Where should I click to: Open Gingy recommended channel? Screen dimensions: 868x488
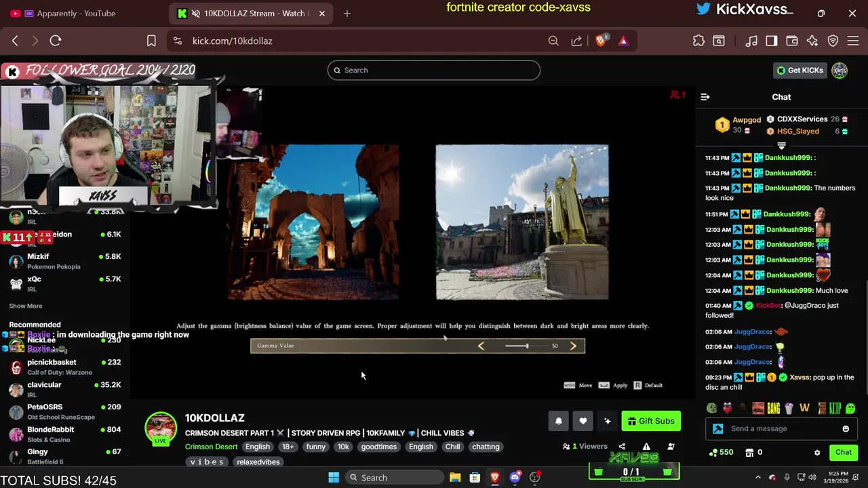point(64,456)
